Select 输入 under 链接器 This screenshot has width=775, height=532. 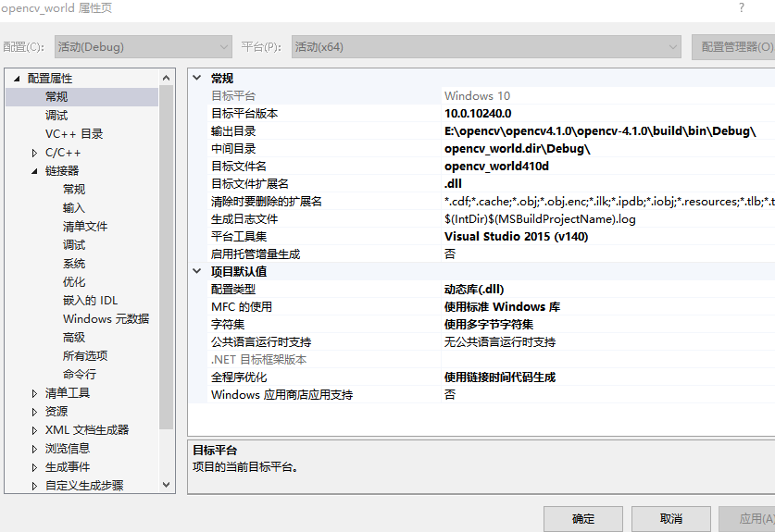[74, 208]
